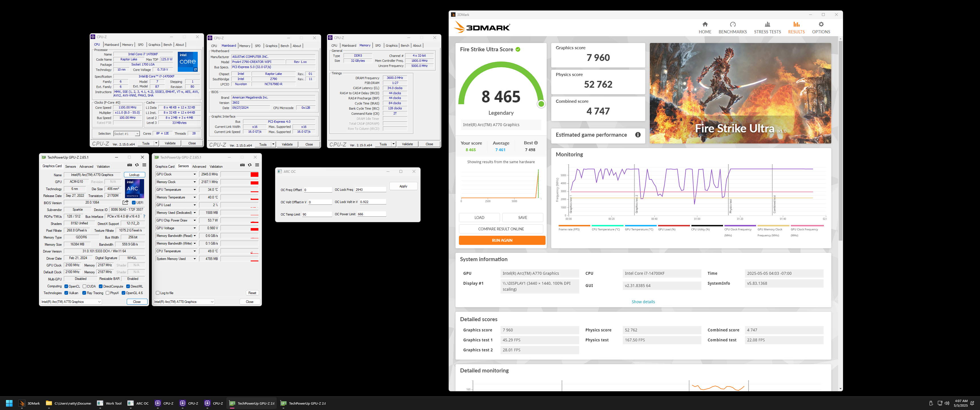Toggle the DirectCompute checkbox
This screenshot has height=410, width=980.
point(101,286)
